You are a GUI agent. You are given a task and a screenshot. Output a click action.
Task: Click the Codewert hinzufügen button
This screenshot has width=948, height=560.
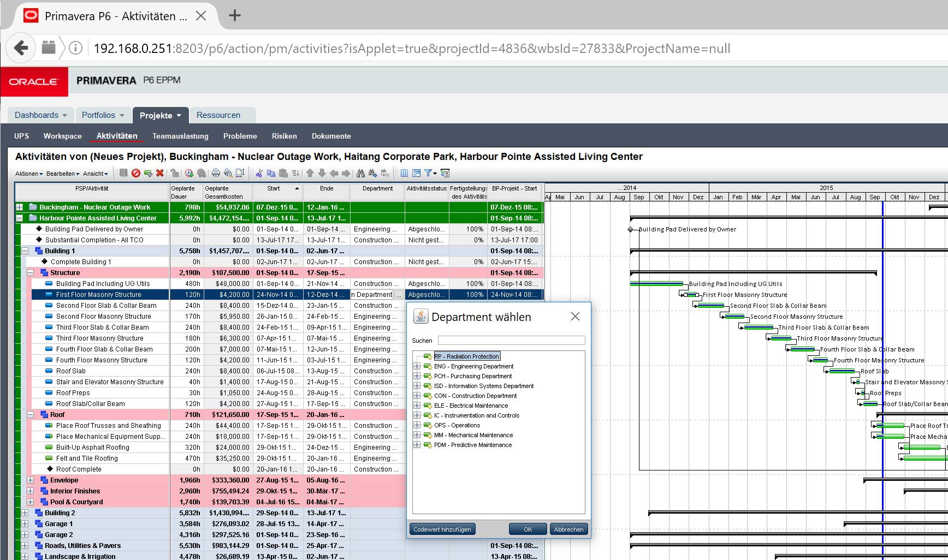pyautogui.click(x=442, y=529)
